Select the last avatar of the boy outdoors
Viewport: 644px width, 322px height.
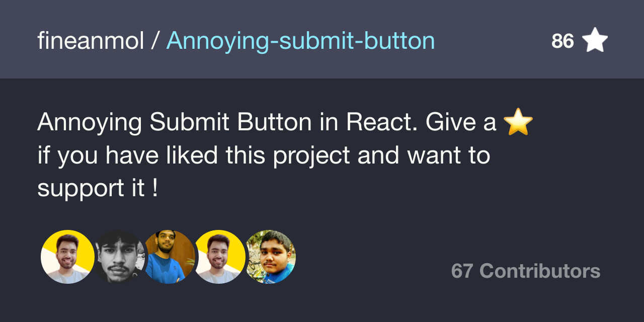pyautogui.click(x=270, y=257)
